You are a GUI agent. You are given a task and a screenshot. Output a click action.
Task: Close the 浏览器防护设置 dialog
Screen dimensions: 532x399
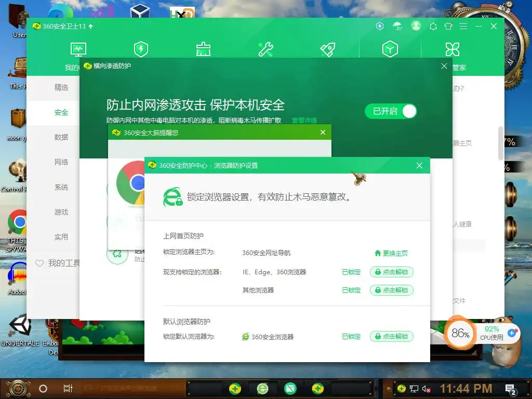click(419, 166)
